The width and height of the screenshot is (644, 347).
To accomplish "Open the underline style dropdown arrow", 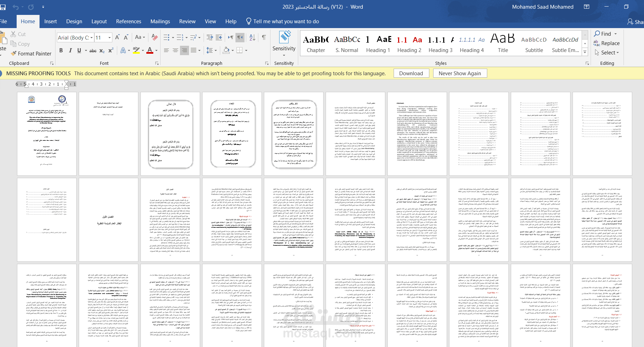I will coord(85,51).
